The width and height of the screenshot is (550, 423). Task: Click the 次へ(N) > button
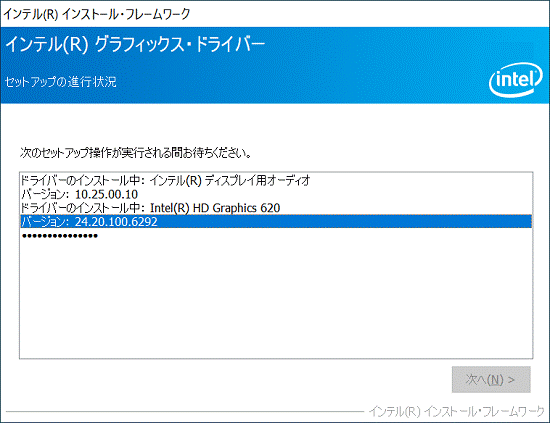(x=491, y=380)
